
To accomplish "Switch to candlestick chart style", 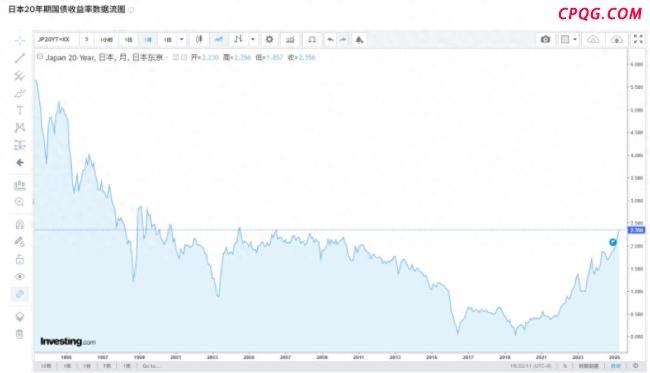I will coord(199,39).
